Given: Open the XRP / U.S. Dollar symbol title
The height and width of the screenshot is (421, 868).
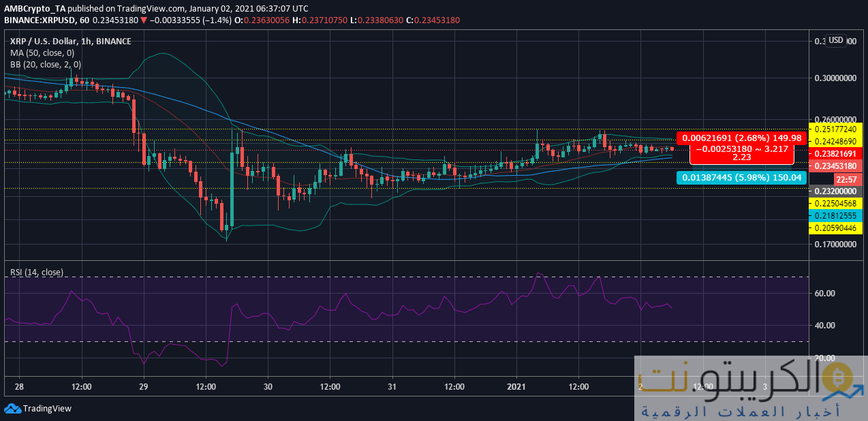Looking at the screenshot, I should 71,42.
